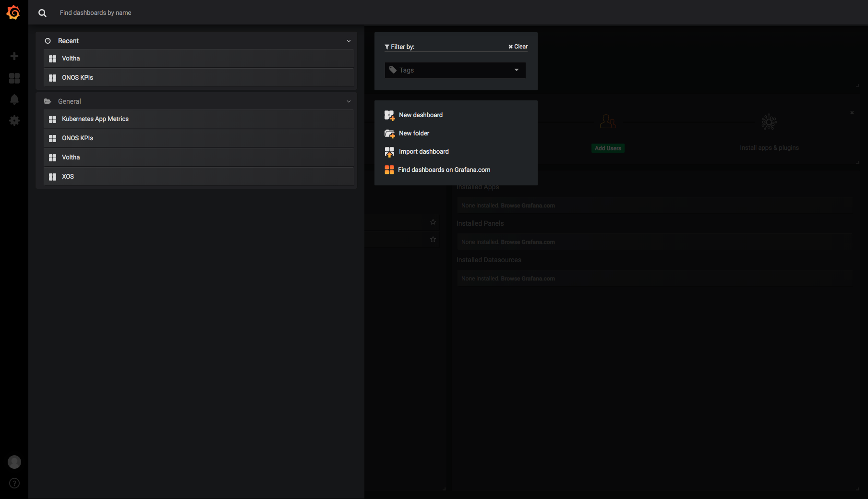Click dashboard icon beside ONOS KPIs in General

coord(53,138)
